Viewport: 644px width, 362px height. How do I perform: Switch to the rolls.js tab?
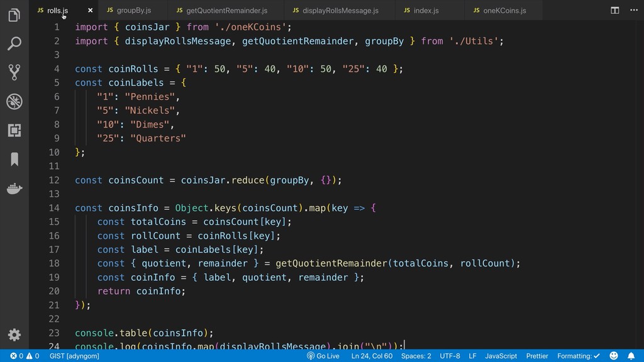click(x=57, y=11)
